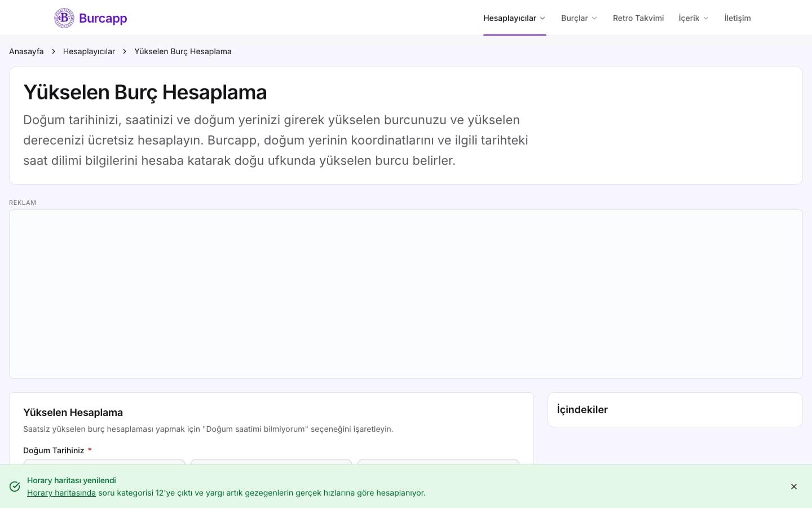Open the last Doğum Tarihiniz field

pyautogui.click(x=438, y=462)
